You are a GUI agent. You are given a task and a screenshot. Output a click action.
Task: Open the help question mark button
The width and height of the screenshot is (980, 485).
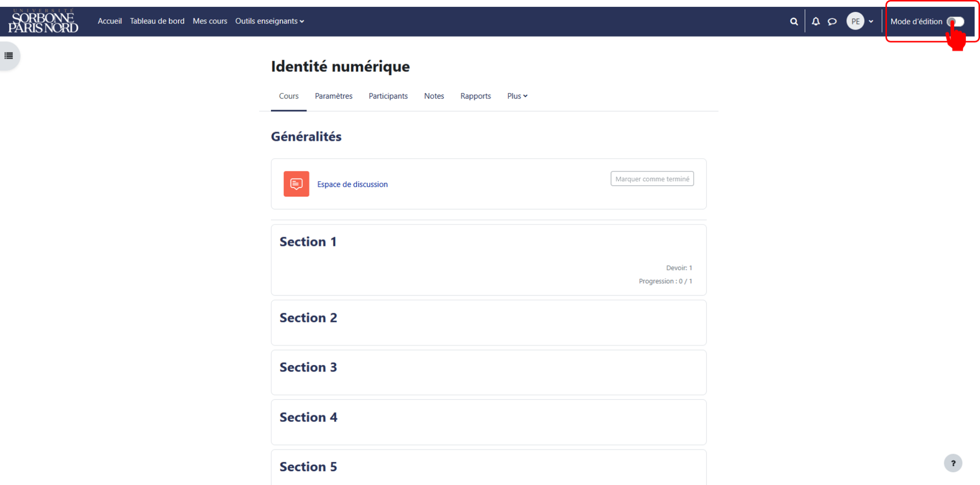[953, 463]
